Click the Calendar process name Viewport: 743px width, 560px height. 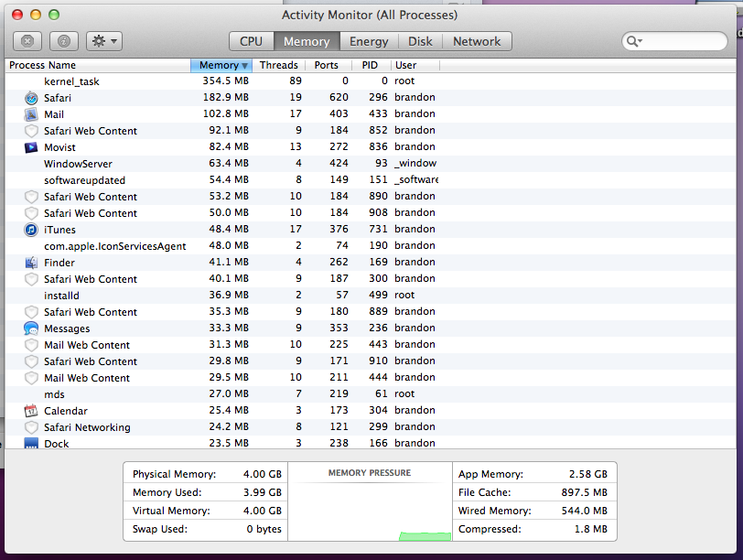66,411
